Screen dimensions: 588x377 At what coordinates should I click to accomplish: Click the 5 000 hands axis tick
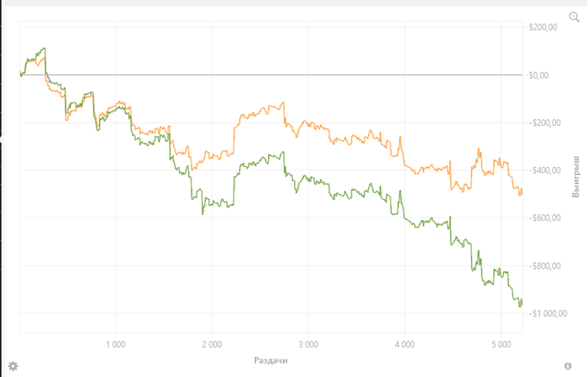(x=500, y=344)
